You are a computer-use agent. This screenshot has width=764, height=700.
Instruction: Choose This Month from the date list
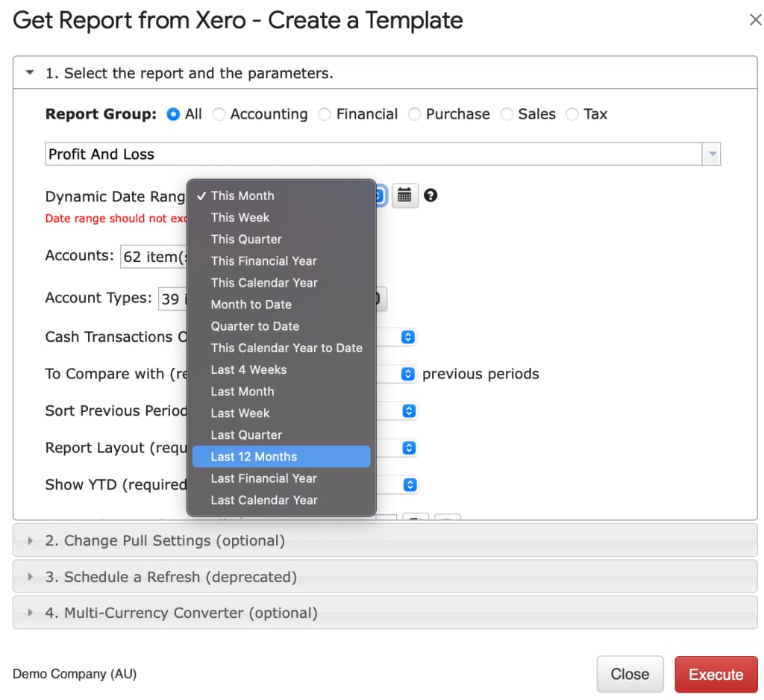[x=281, y=196]
